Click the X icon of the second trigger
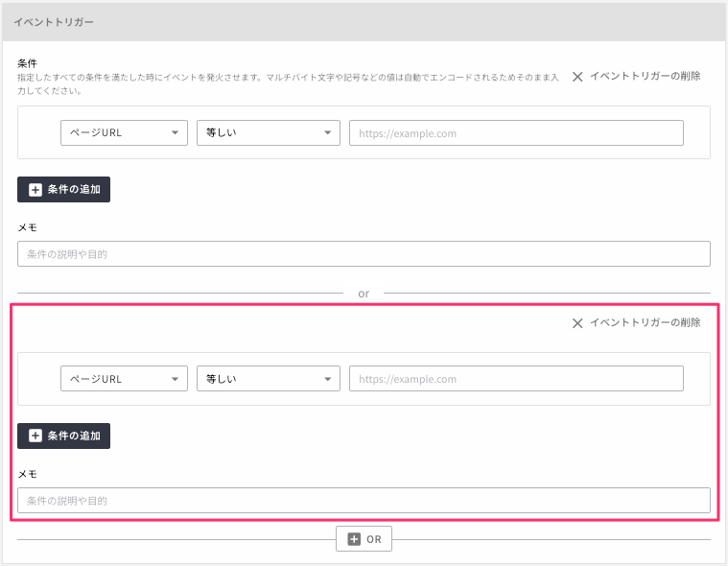This screenshot has width=728, height=566. (x=577, y=323)
